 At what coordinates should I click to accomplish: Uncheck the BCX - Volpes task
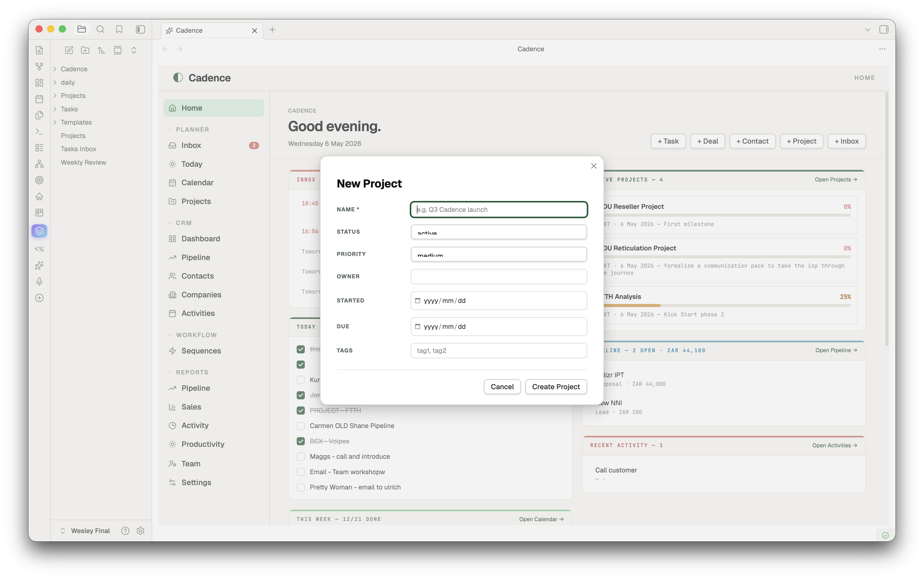coord(301,441)
